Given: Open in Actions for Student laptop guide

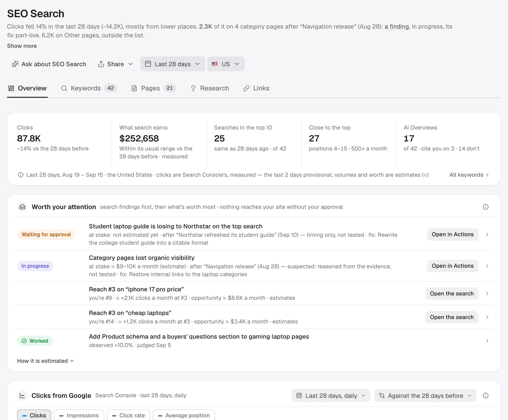Looking at the screenshot, I should 453,235.
